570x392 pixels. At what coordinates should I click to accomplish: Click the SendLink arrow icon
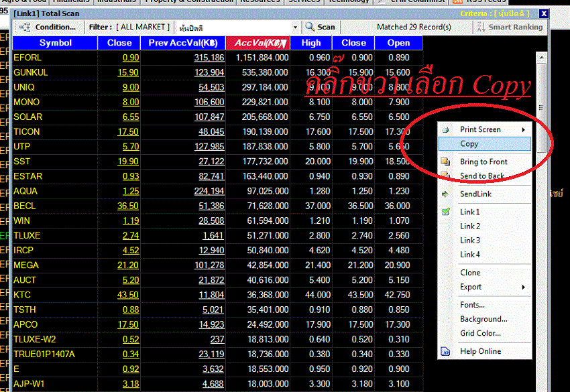coord(445,194)
